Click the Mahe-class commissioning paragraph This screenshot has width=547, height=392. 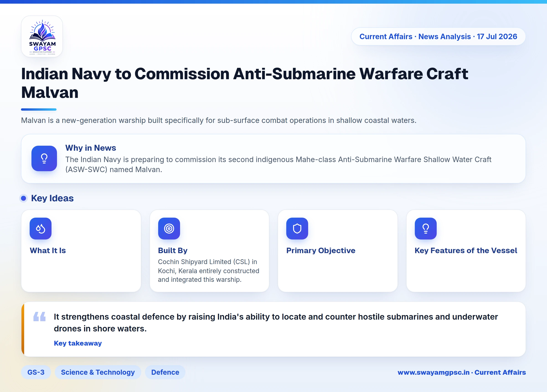click(x=278, y=165)
